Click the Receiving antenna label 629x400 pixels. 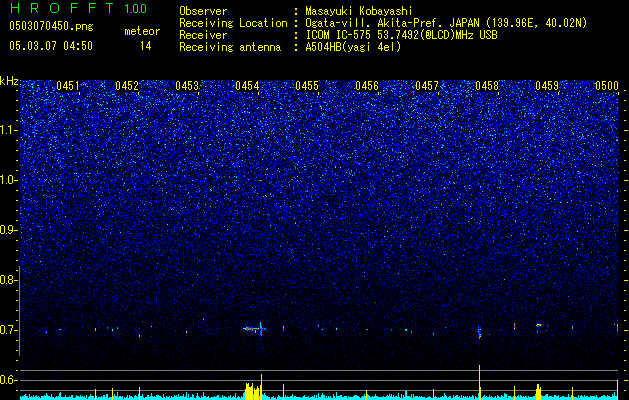(x=230, y=47)
